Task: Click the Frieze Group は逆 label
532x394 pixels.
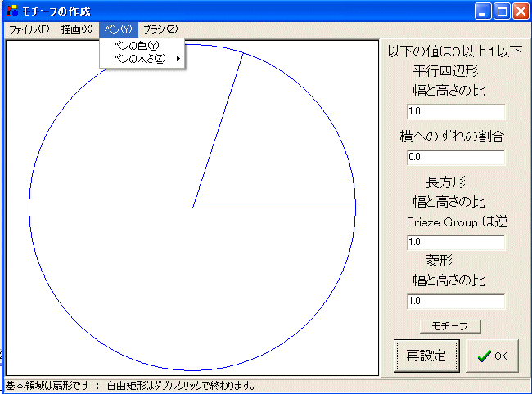Action: coord(457,222)
